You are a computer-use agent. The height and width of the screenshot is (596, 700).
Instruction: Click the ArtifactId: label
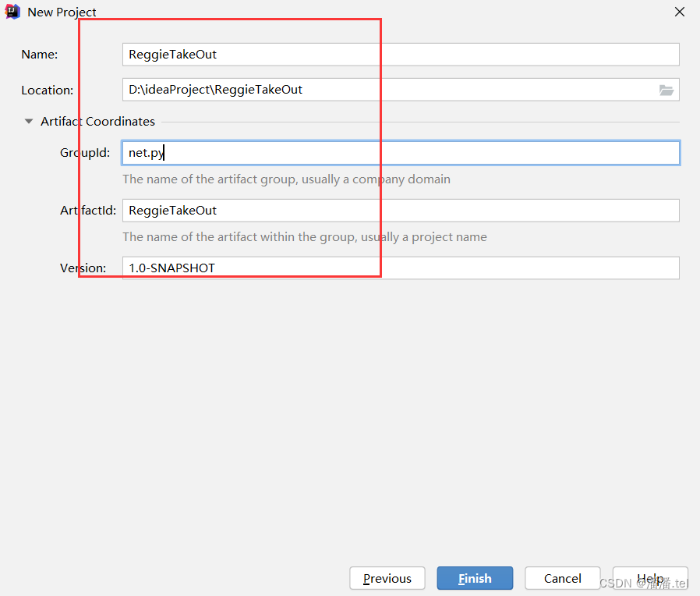pyautogui.click(x=88, y=211)
